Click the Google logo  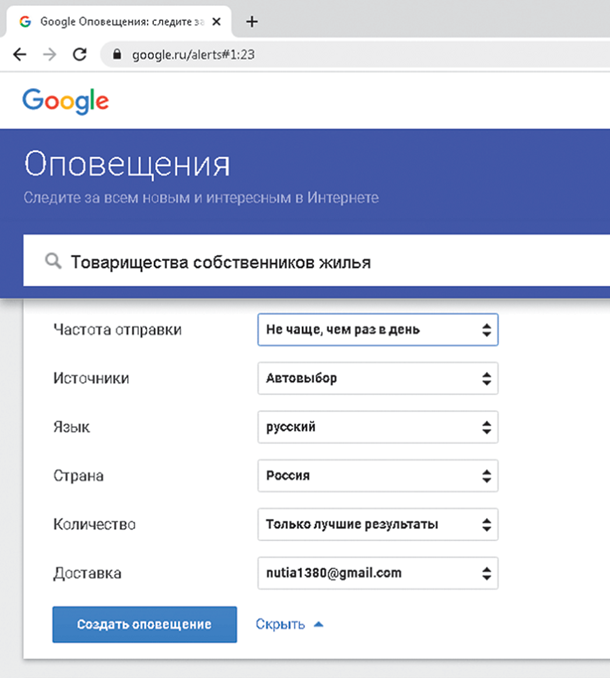[65, 100]
